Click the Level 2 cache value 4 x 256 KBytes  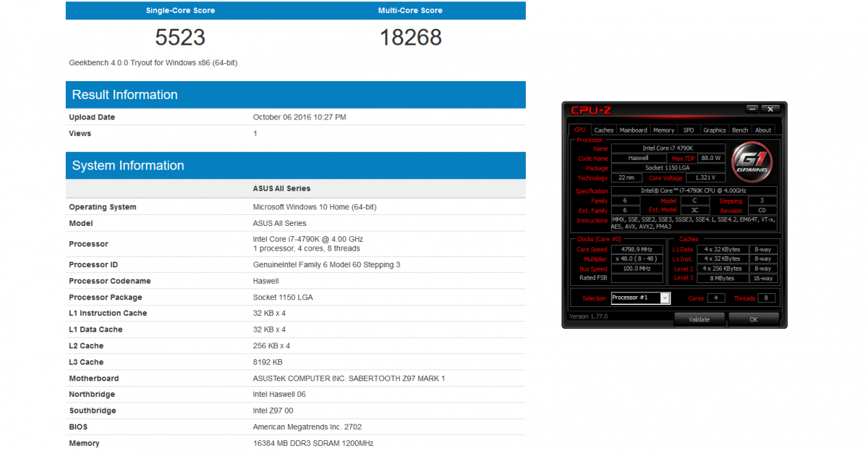point(721,269)
